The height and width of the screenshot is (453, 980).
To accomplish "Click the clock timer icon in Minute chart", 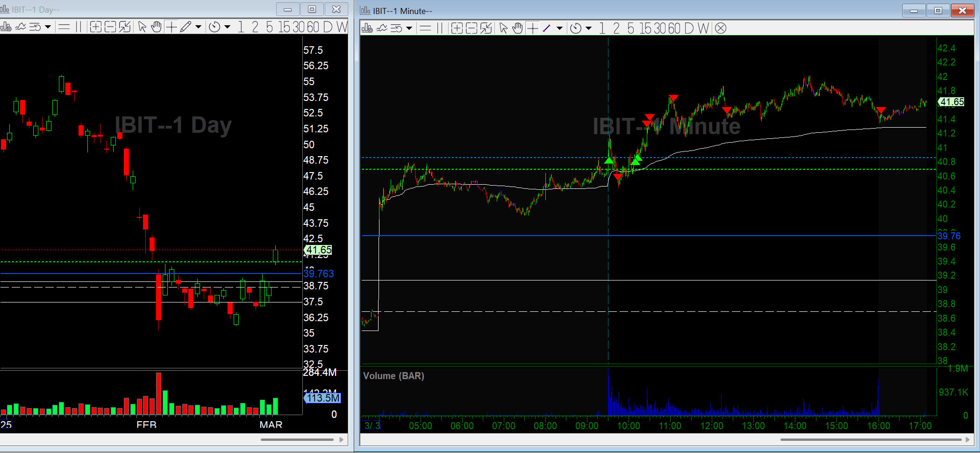I will pos(576,29).
